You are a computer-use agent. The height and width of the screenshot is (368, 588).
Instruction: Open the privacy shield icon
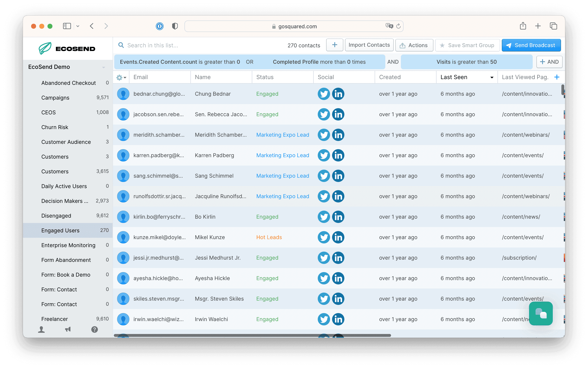pyautogui.click(x=175, y=26)
